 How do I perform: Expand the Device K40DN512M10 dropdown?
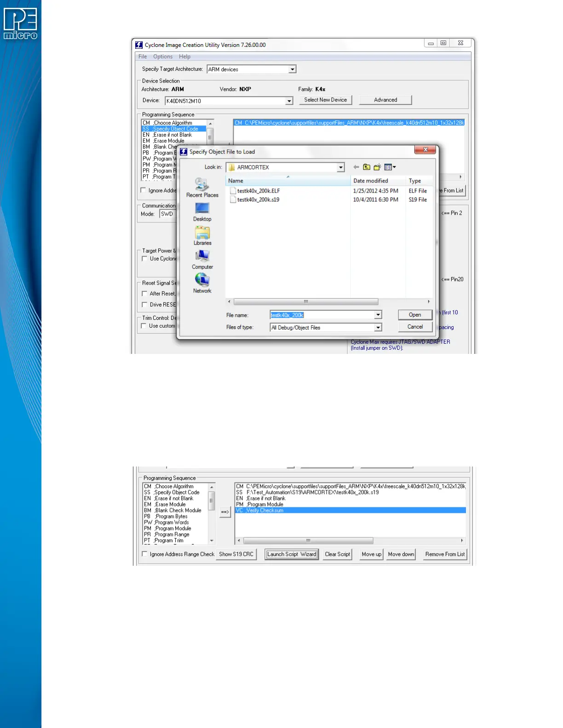pyautogui.click(x=289, y=101)
